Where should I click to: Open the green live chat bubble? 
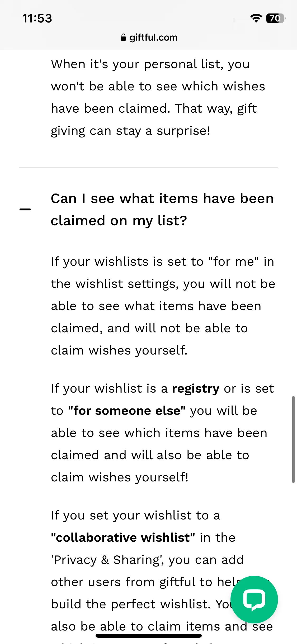click(254, 599)
